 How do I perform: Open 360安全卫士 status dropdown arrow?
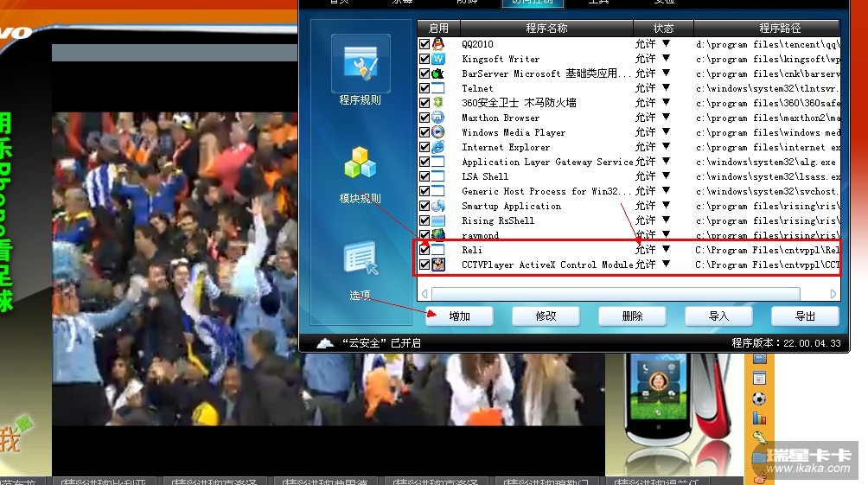pos(666,102)
